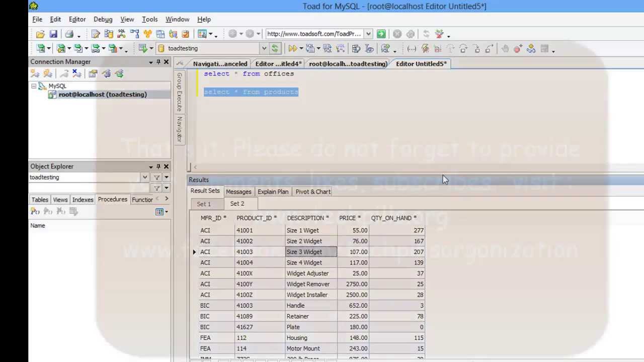Select root@localhost (toadtesting) connection
The width and height of the screenshot is (644, 362).
point(103,95)
